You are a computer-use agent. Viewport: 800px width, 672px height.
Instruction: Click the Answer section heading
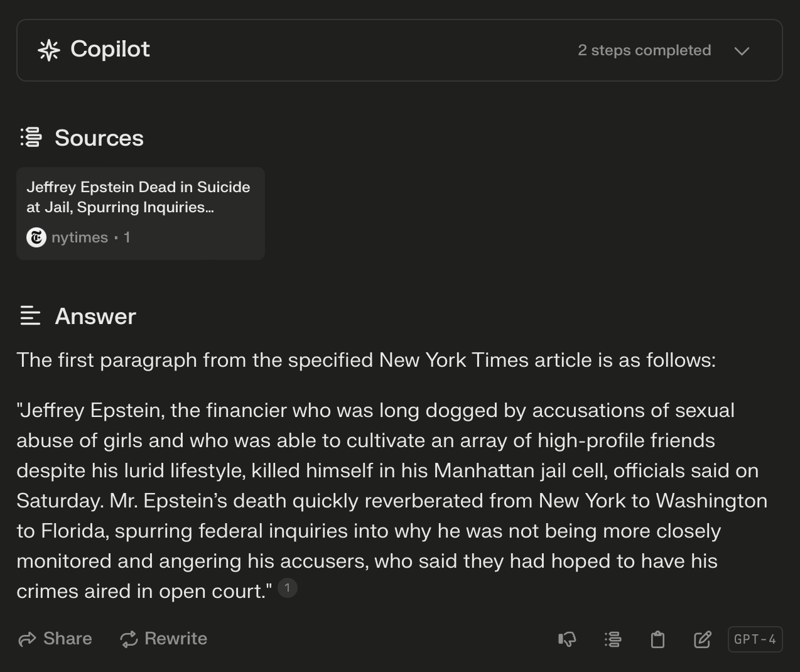[x=95, y=317]
